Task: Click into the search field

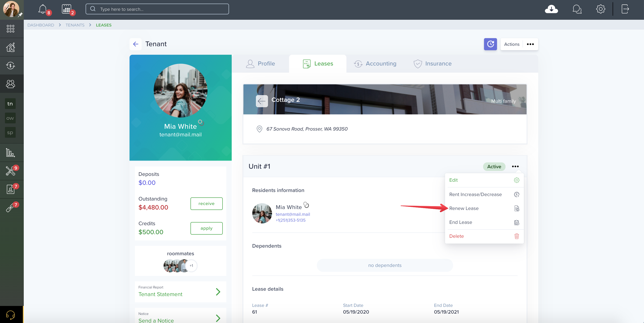Action: click(157, 9)
